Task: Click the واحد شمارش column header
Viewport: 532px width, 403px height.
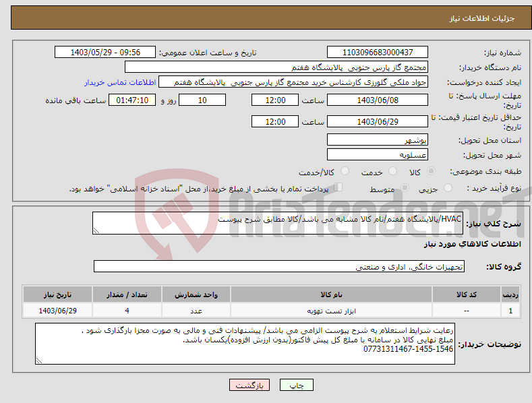Action: [196, 294]
